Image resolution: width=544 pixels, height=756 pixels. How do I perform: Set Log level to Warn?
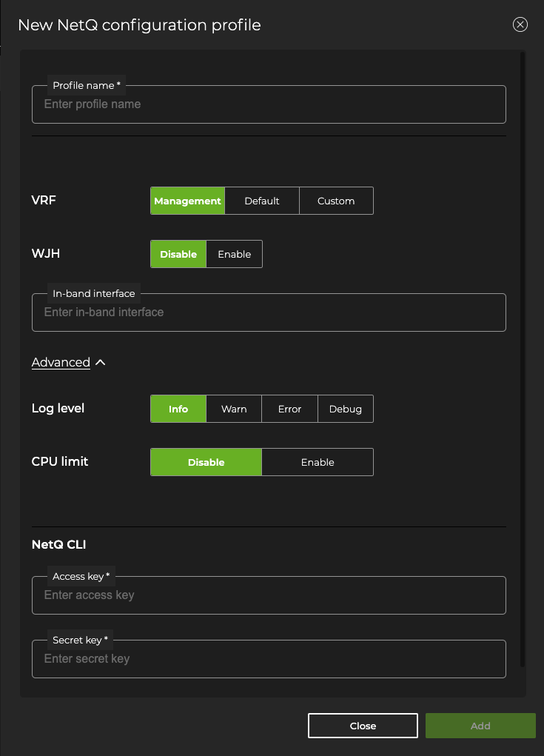(x=234, y=408)
